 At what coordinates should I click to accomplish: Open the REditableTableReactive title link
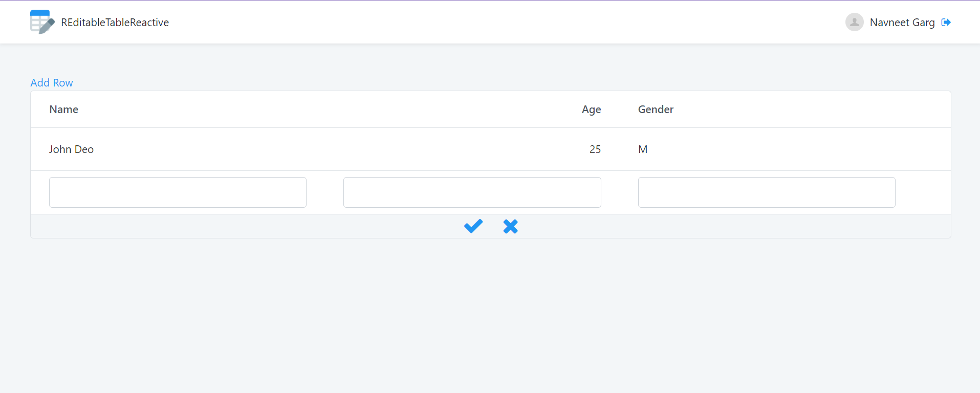click(115, 23)
